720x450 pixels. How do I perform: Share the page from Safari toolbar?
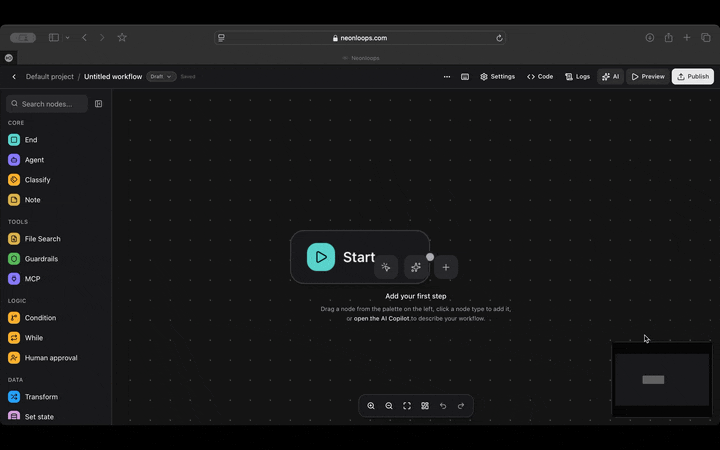coord(669,38)
